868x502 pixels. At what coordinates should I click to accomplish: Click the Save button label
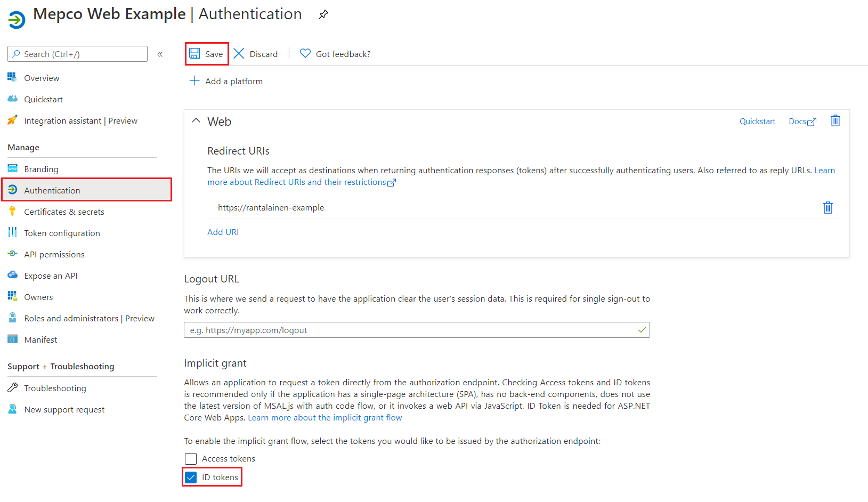point(214,54)
